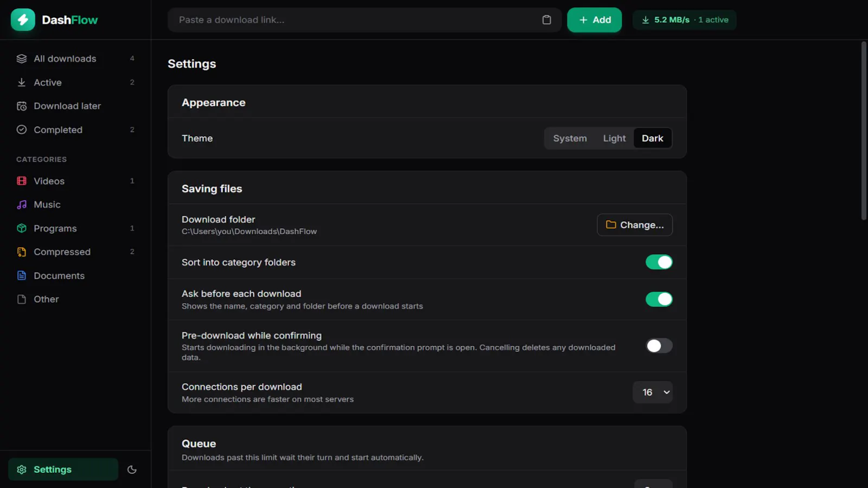Click the All downloads stack icon
The height and width of the screenshot is (488, 868).
click(x=22, y=59)
